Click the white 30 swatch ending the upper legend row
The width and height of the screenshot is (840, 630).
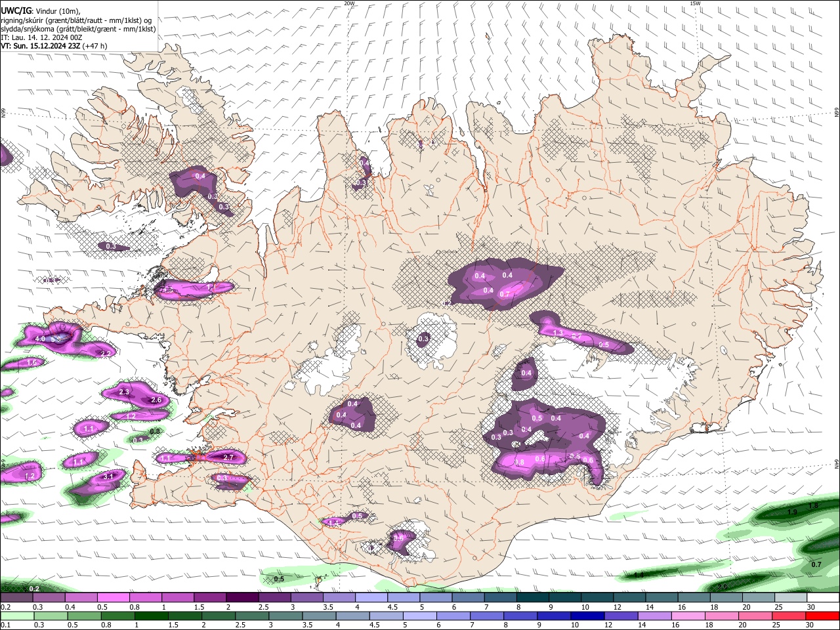823,598
